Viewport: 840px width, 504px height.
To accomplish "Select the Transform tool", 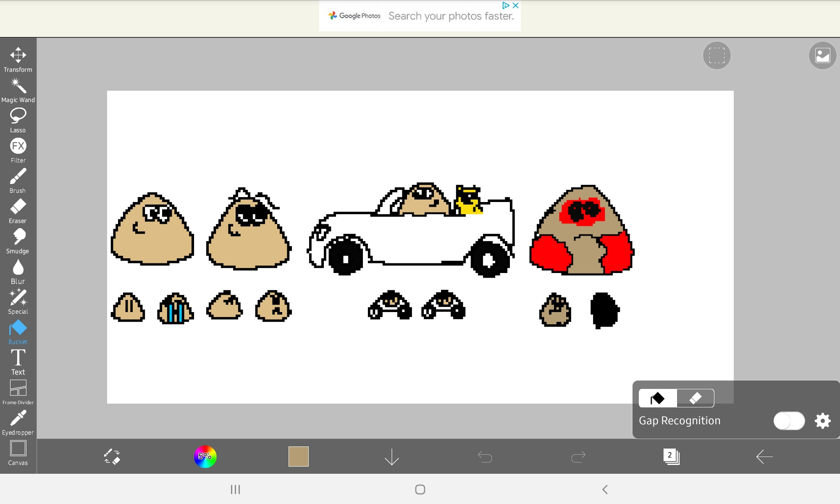I will 18,60.
